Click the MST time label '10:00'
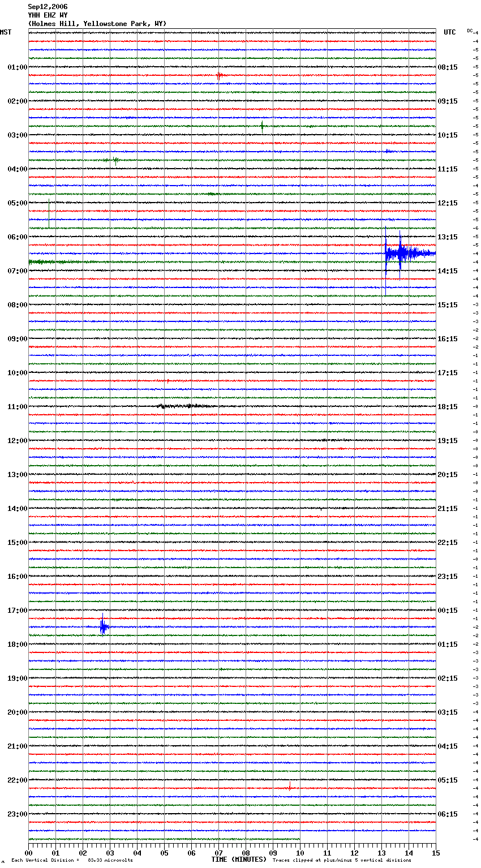This screenshot has height=868, width=481. [x=18, y=373]
